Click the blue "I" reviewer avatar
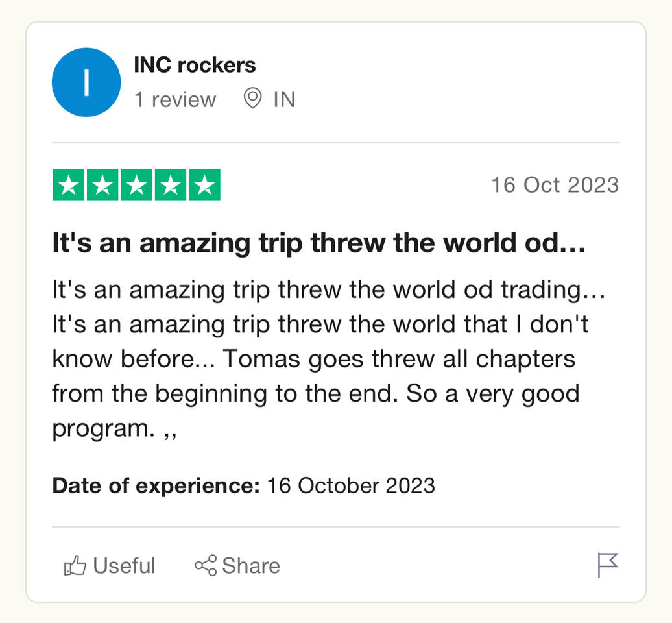 click(x=86, y=82)
